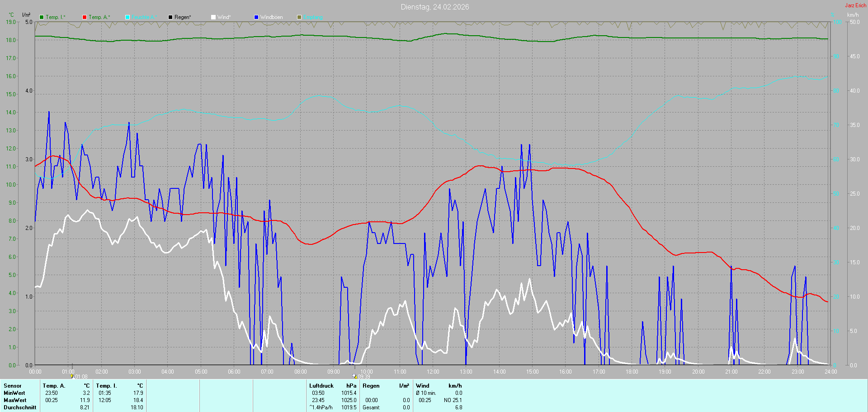This screenshot has width=868, height=412.
Task: Click the 18:00 time axis label
Action: 632,372
